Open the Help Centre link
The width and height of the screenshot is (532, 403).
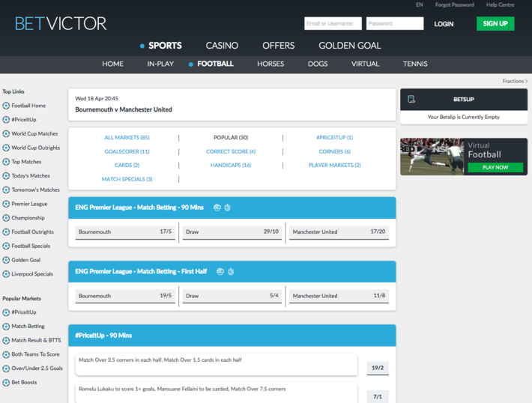tap(500, 4)
